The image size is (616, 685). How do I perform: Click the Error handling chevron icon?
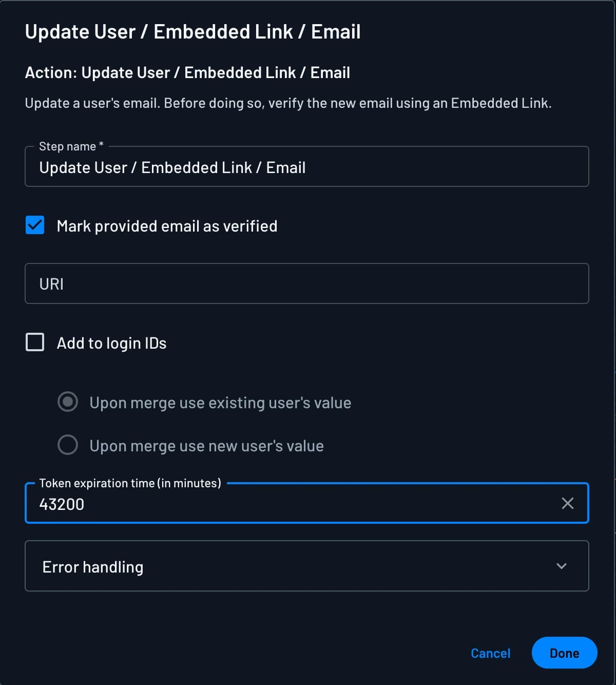point(561,566)
